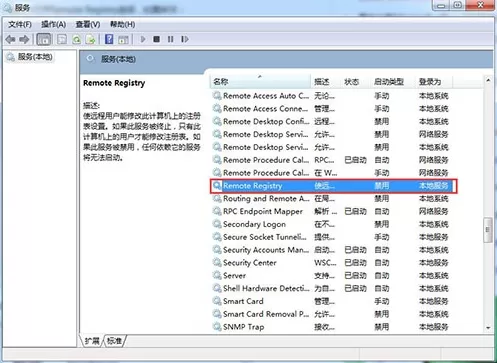Click the Remote Registry heading in description pane
497x363 pixels.
(x=114, y=83)
